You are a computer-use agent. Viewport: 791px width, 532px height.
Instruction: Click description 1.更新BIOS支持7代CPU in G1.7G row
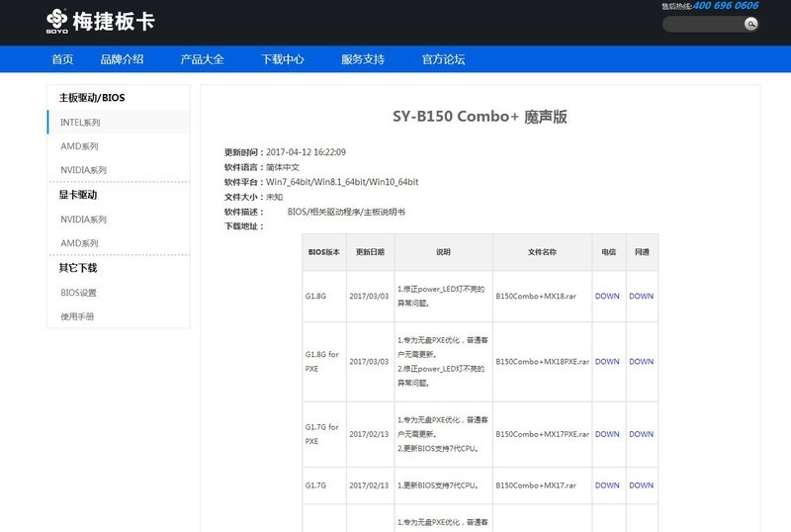pyautogui.click(x=437, y=486)
